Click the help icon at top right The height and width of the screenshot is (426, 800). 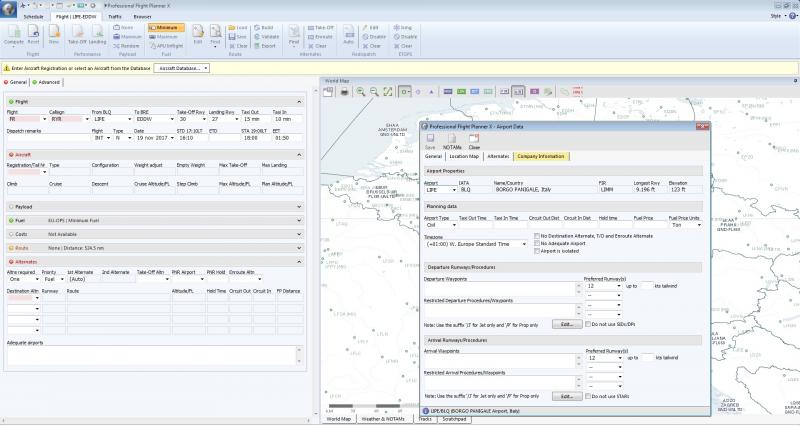[793, 16]
